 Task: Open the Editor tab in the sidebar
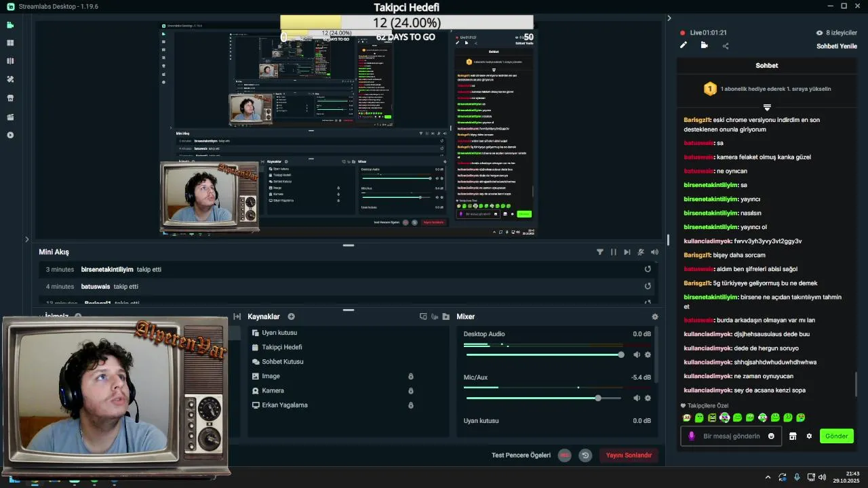10,25
